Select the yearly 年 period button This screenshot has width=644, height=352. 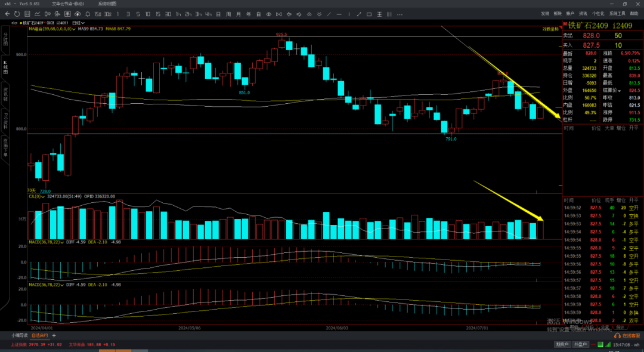(x=249, y=14)
